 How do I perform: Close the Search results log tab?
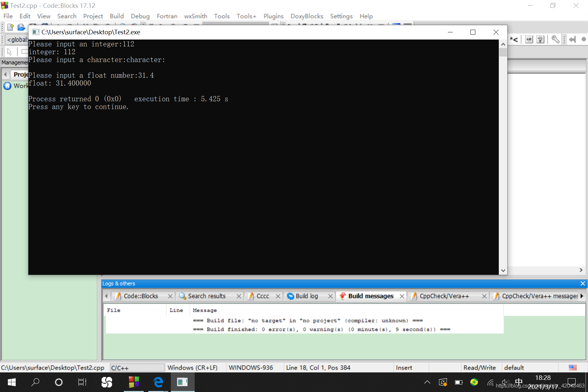pos(239,296)
